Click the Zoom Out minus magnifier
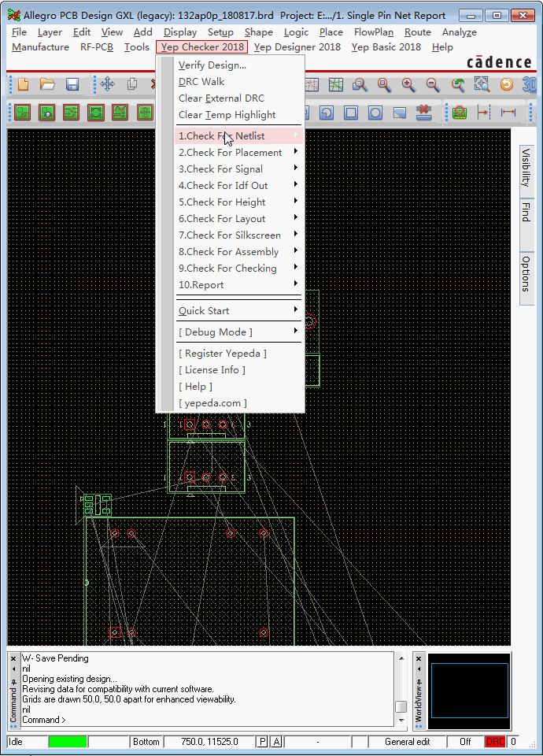Screen dimensions: 543x756 433,85
